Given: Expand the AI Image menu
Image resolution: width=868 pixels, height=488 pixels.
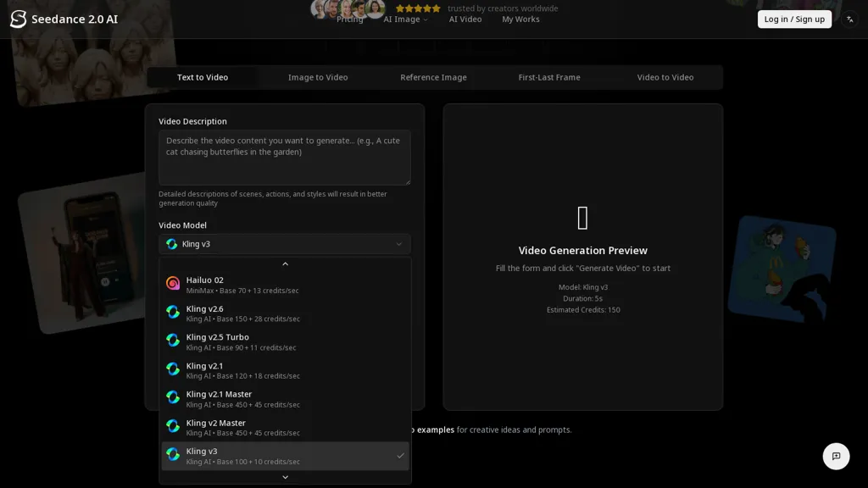Looking at the screenshot, I should click(405, 19).
